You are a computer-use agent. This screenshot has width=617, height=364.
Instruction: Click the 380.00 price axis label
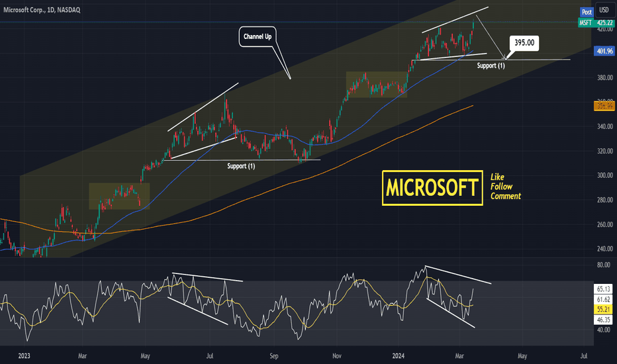(605, 77)
